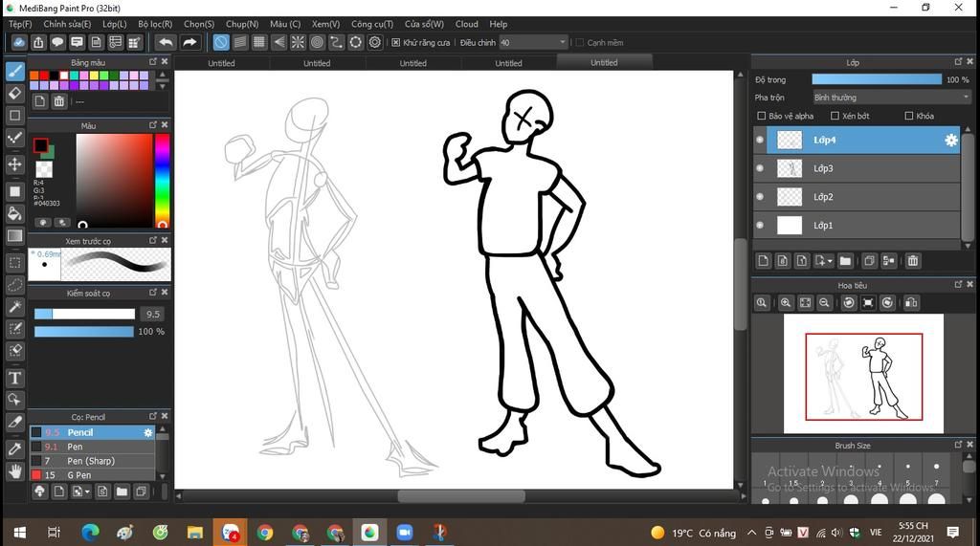Enable the Xén bớt checkbox
980x546 pixels.
[835, 116]
